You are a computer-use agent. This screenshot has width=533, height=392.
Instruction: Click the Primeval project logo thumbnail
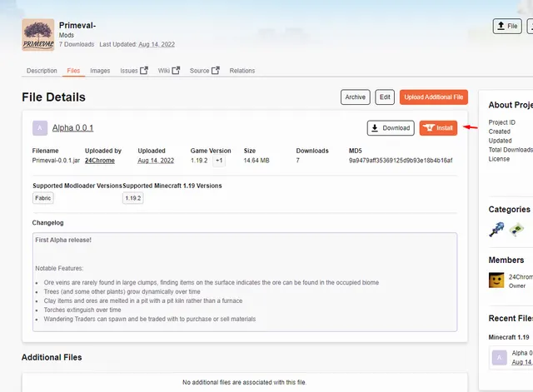[x=38, y=35]
